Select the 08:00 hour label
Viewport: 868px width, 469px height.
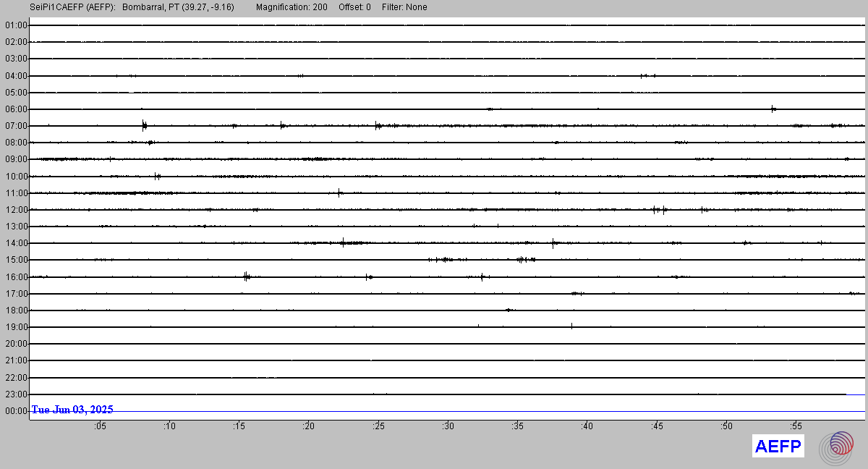pos(16,143)
